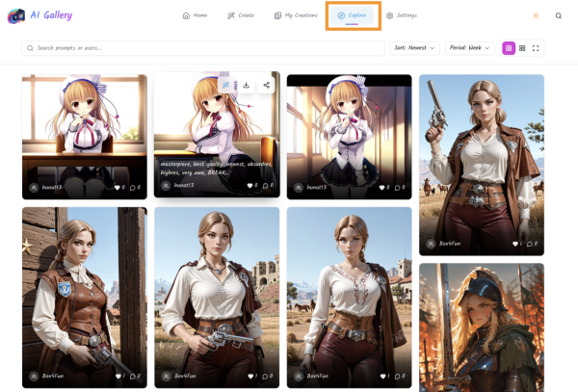Click author avatar on sheriff badge cowgirl
578x392 pixels.
coord(34,377)
